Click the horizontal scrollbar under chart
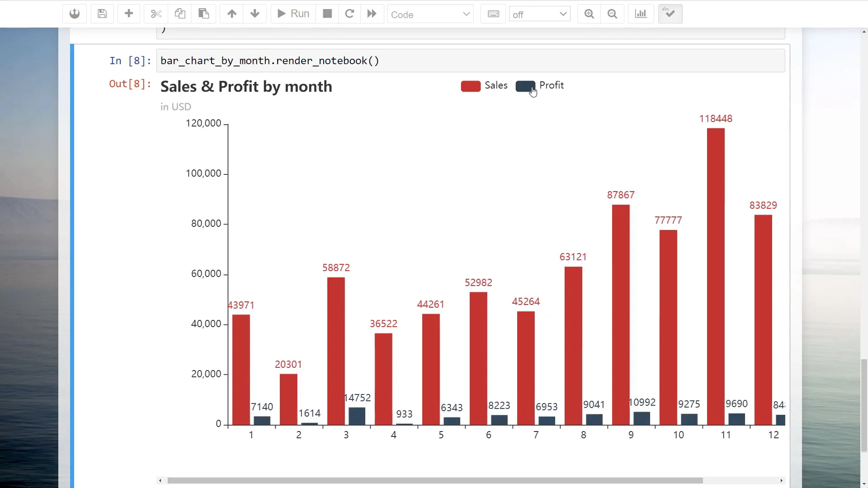Image resolution: width=868 pixels, height=488 pixels. (x=434, y=480)
